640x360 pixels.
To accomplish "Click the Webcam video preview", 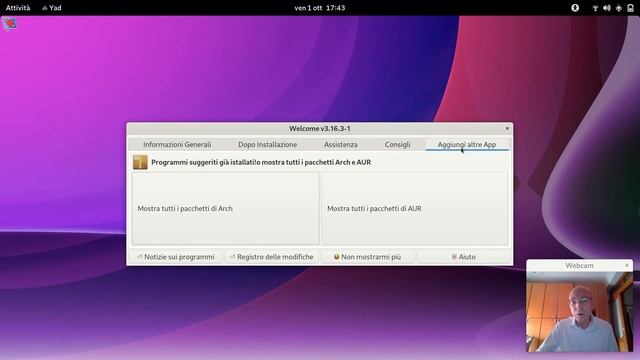I will point(579,312).
